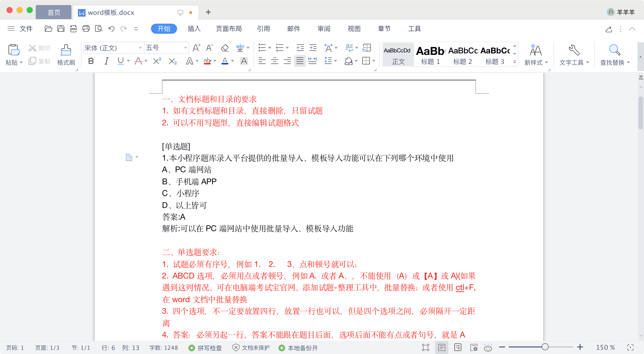Toggle italic formatting
This screenshot has width=644, height=354.
pyautogui.click(x=106, y=61)
